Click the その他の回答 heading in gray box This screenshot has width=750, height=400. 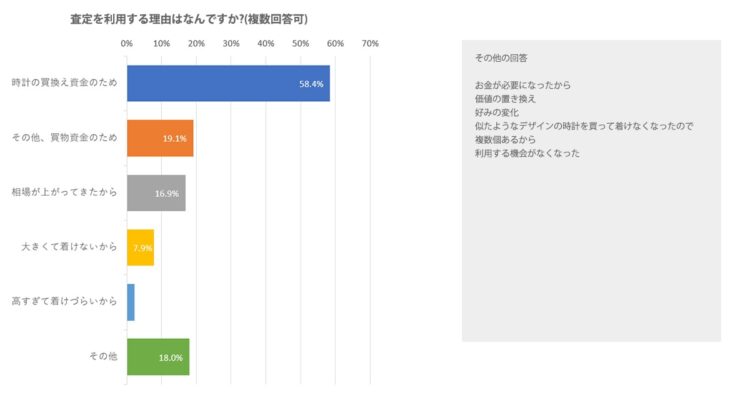pyautogui.click(x=502, y=58)
